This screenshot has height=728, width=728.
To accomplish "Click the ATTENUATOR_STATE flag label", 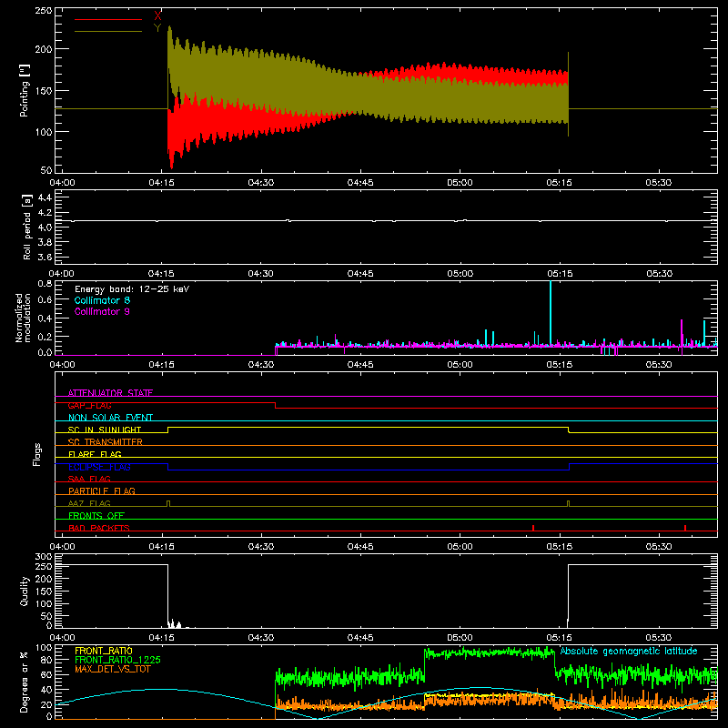I will coord(110,393).
